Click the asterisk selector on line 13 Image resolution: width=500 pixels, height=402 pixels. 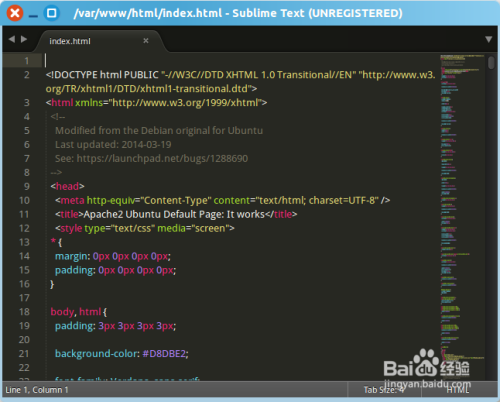coord(53,241)
